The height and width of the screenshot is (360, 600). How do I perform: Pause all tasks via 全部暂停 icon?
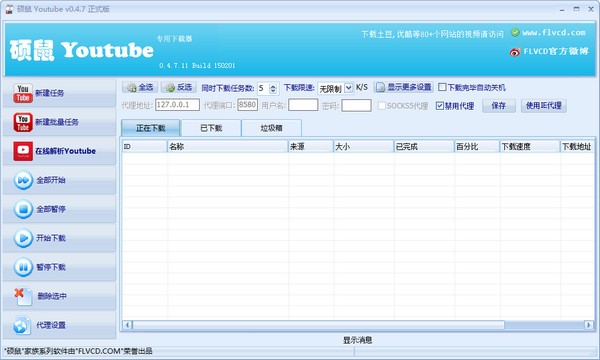tap(23, 209)
